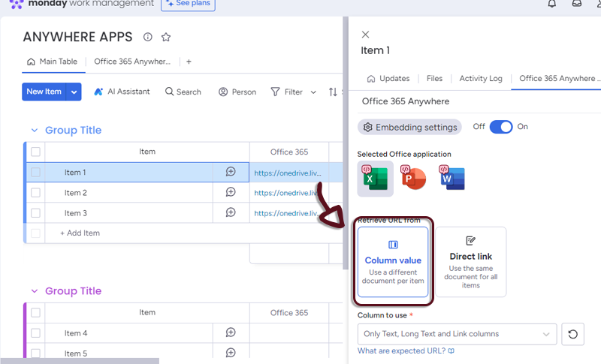Open the inbox tray icon

tap(576, 5)
